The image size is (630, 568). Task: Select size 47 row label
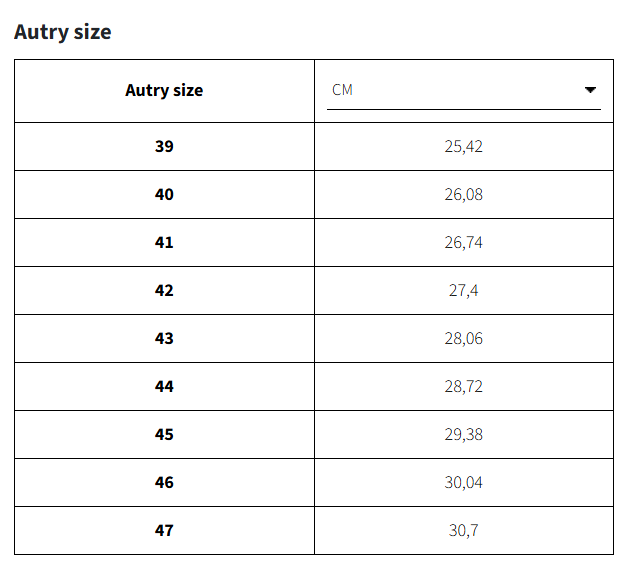click(x=164, y=530)
